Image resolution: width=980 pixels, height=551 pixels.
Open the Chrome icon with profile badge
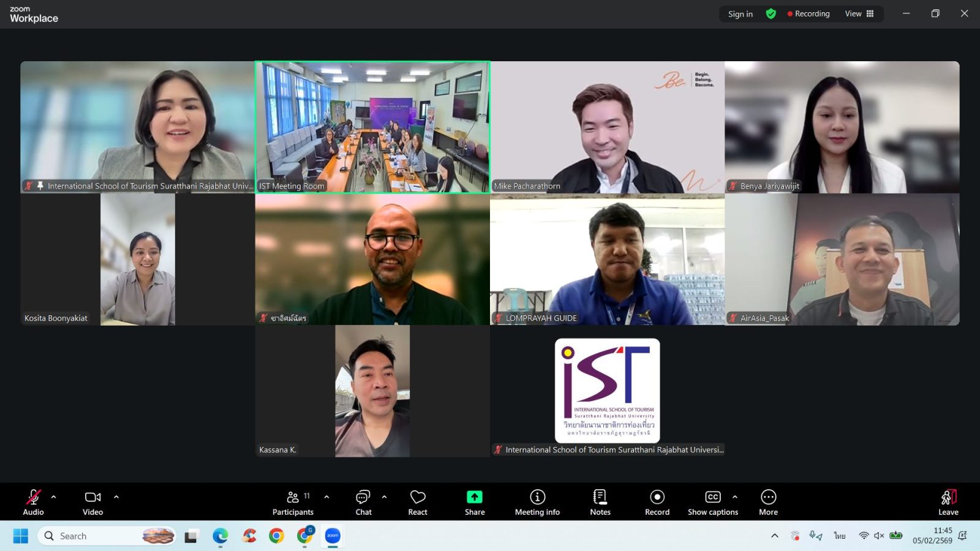pyautogui.click(x=305, y=536)
